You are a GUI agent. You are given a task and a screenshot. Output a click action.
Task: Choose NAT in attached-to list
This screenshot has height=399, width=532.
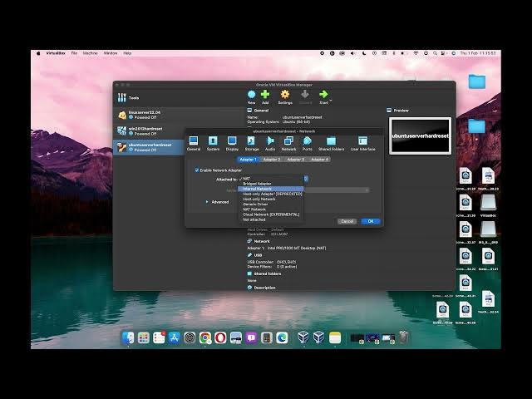[271, 179]
